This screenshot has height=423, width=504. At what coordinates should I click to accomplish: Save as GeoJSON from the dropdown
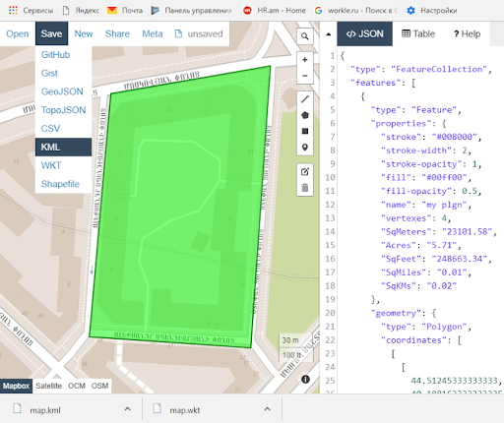(63, 91)
